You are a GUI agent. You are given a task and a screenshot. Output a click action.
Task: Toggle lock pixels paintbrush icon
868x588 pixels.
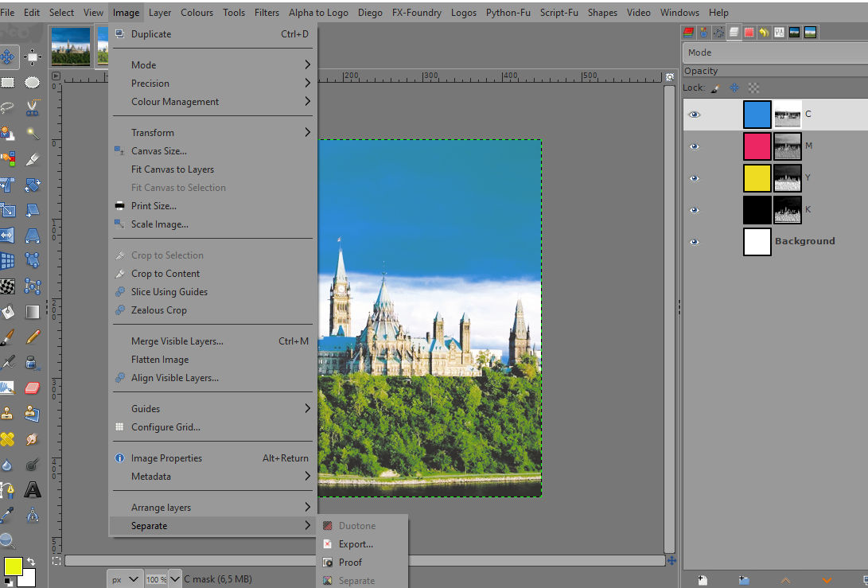[x=714, y=88]
